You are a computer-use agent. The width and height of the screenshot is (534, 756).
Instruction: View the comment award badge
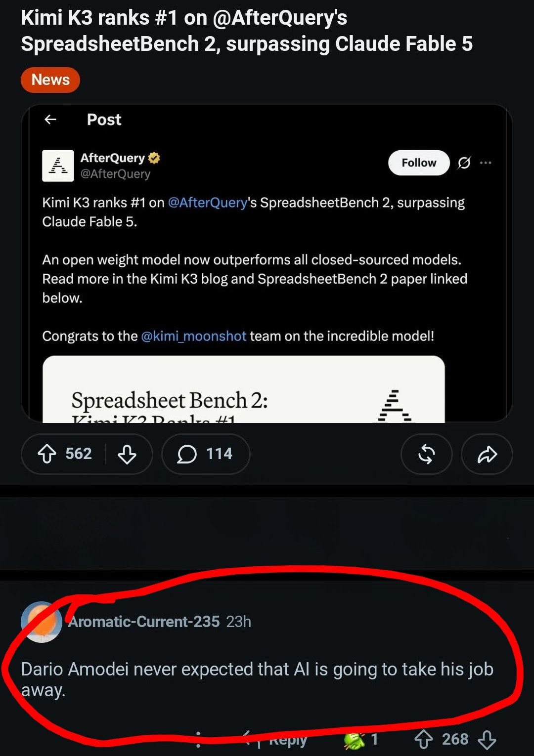pos(361,740)
